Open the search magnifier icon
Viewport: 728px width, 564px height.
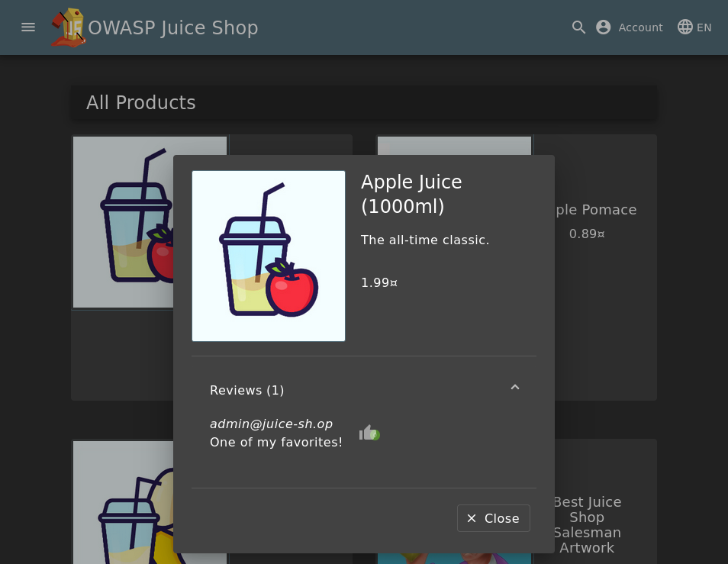tap(578, 27)
